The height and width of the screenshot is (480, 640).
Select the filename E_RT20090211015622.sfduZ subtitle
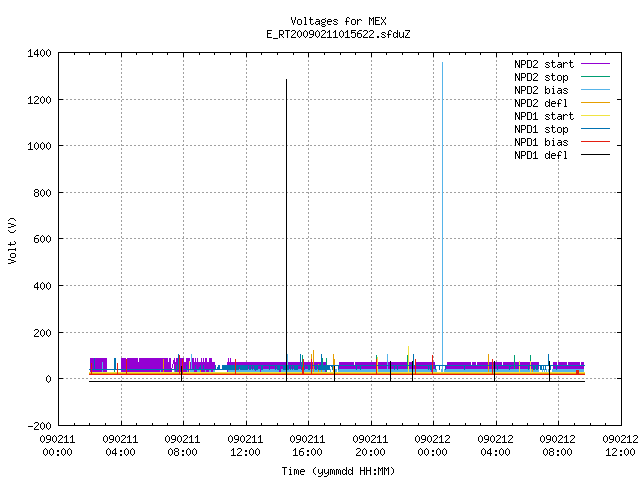pyautogui.click(x=338, y=34)
